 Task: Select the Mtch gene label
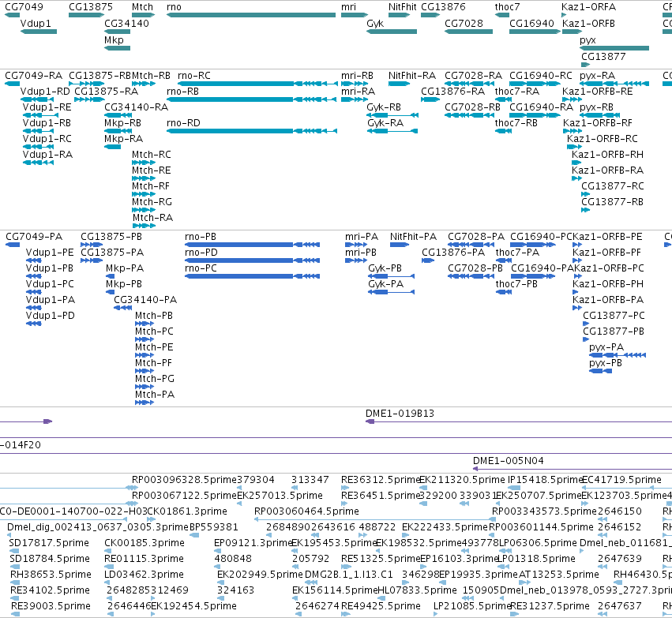coord(142,7)
